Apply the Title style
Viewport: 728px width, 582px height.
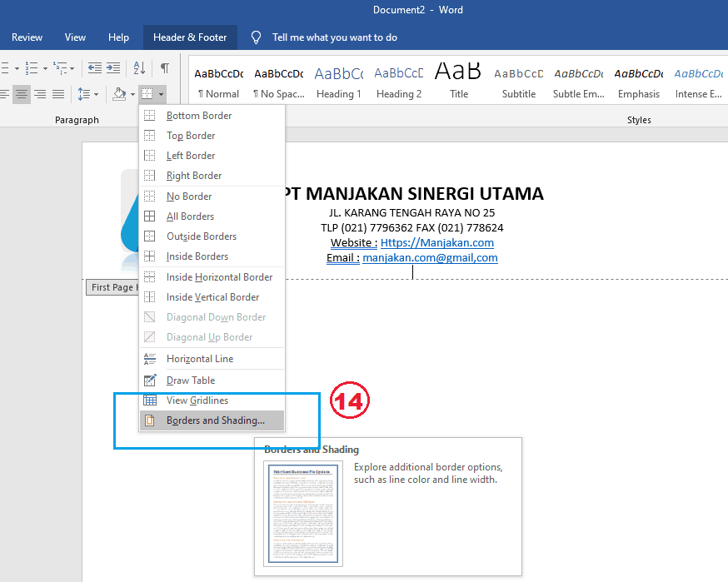[x=459, y=83]
